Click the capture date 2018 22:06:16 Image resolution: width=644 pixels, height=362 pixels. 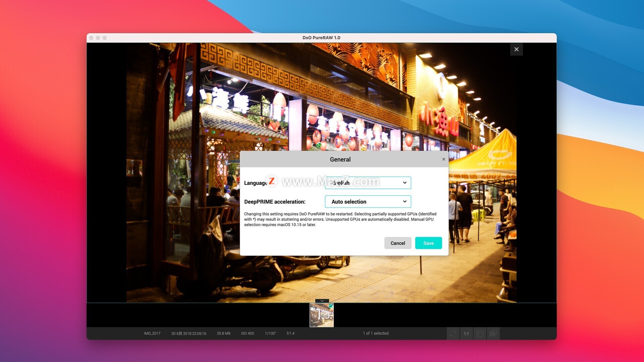coord(189,334)
